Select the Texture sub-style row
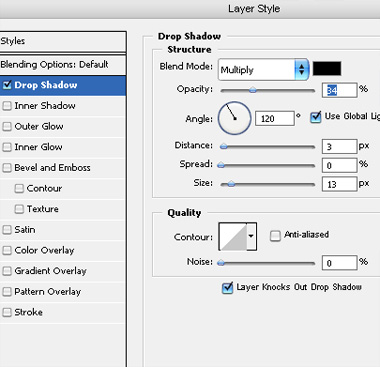Screen dimensions: 380x367 pos(63,209)
